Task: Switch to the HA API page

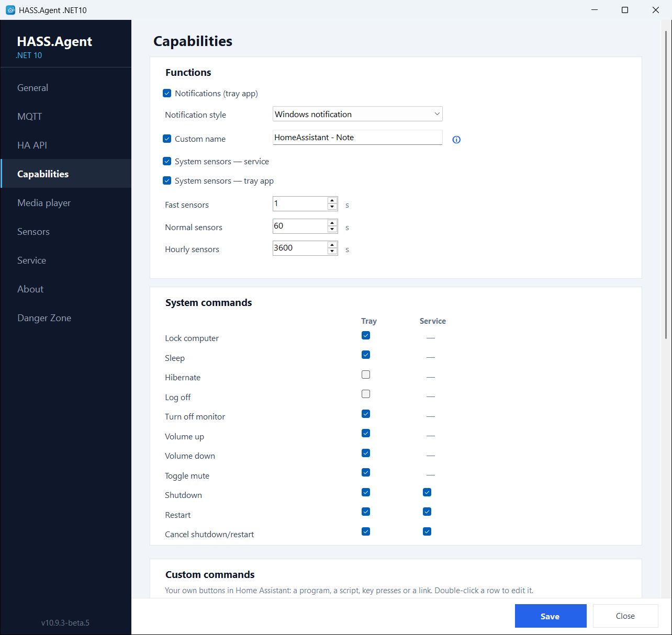Action: 66,145
